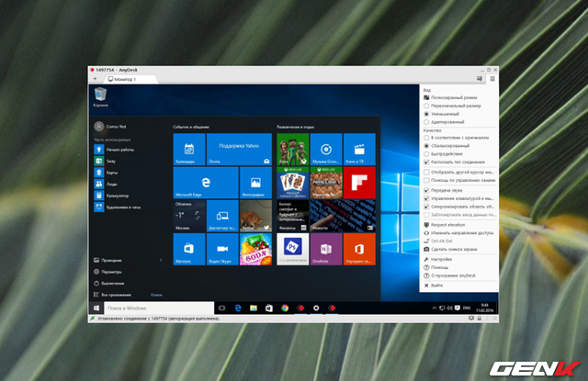Image resolution: width=588 pixels, height=381 pixels.
Task: Enable Отобразить другой курсор мыши checkbox
Action: click(458, 173)
